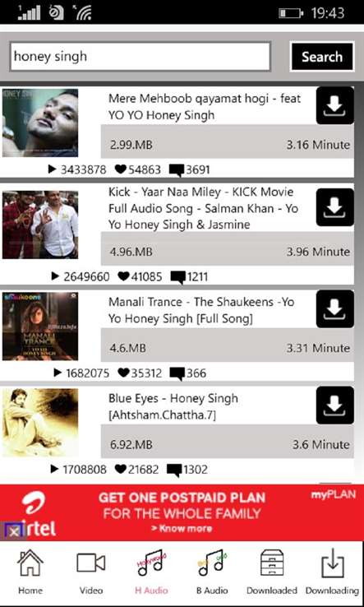Show the Downloading queue tab
This screenshot has width=364, height=607.
[332, 572]
